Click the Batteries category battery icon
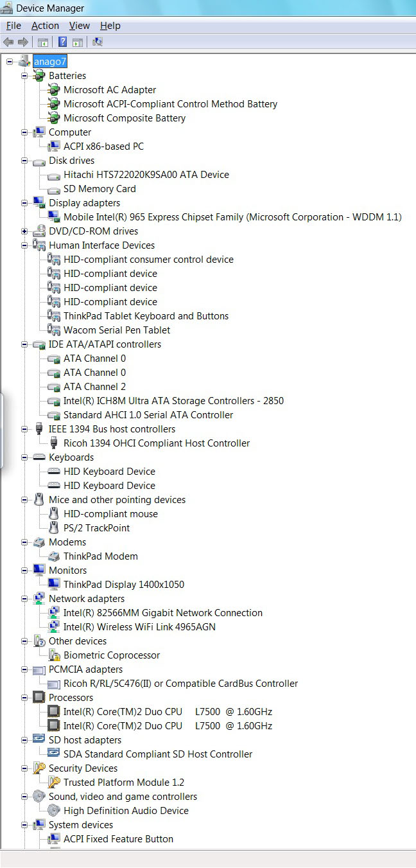The image size is (416, 868). tap(39, 76)
